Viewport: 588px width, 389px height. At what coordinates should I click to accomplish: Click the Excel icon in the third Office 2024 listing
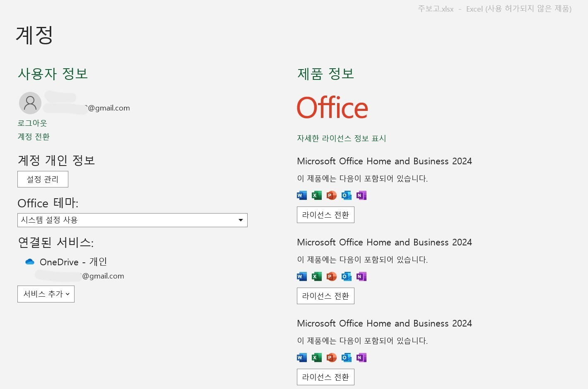point(317,358)
